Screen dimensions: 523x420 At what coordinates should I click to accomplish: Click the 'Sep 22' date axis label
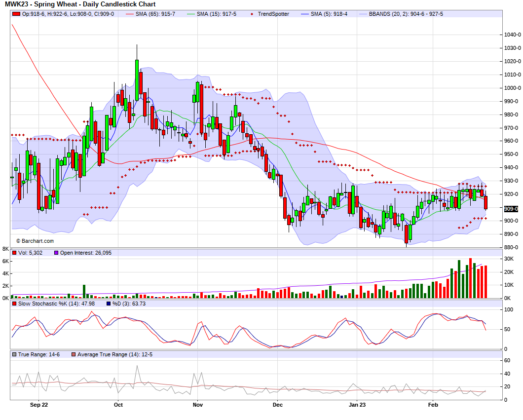tap(38, 405)
